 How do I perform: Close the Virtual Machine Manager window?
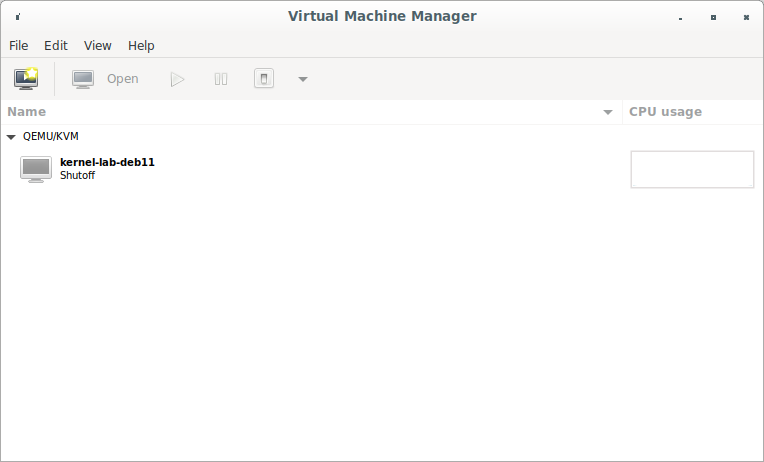coord(746,18)
